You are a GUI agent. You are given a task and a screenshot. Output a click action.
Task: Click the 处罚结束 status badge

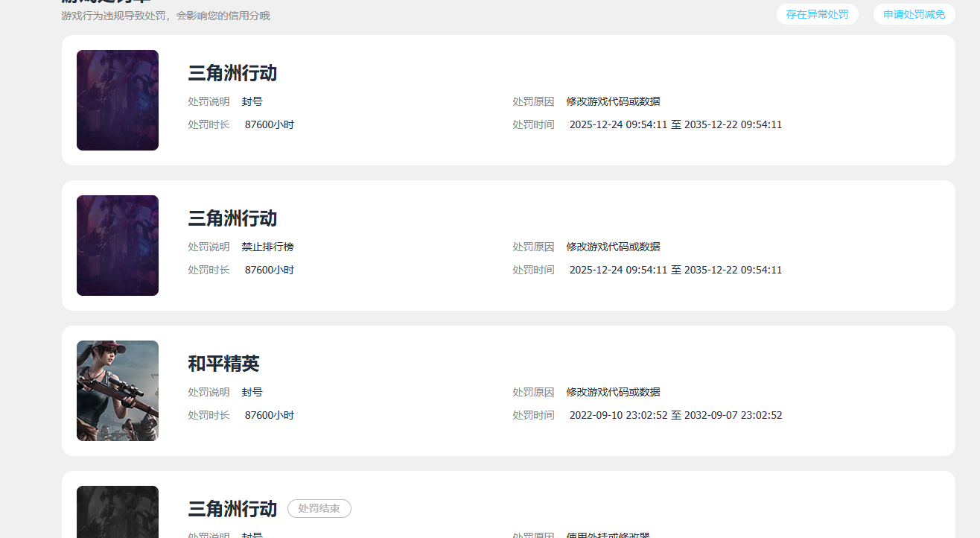coord(319,509)
